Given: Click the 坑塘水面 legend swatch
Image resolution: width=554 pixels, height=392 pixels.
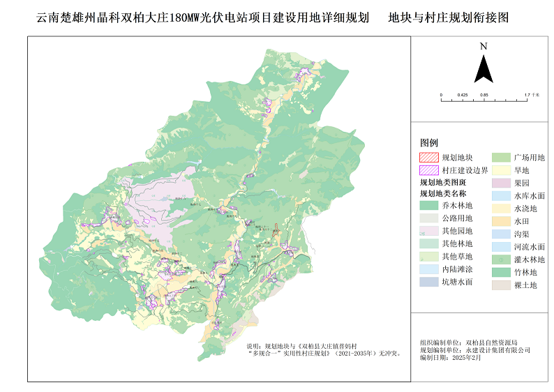Looking at the screenshot, I should [x=428, y=282].
